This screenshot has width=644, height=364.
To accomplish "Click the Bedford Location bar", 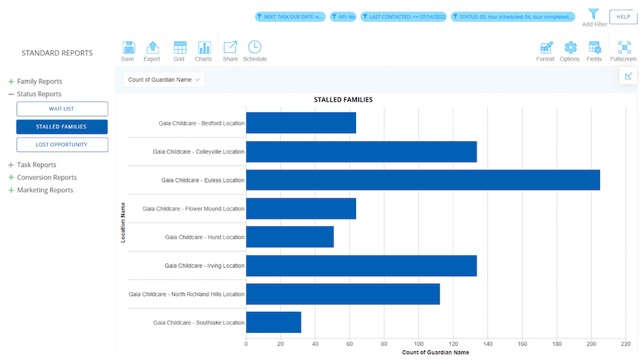I will pyautogui.click(x=301, y=123).
